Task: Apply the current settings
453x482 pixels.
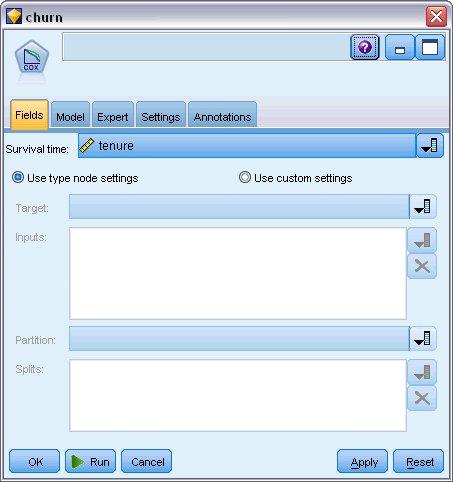Action: click(362, 461)
